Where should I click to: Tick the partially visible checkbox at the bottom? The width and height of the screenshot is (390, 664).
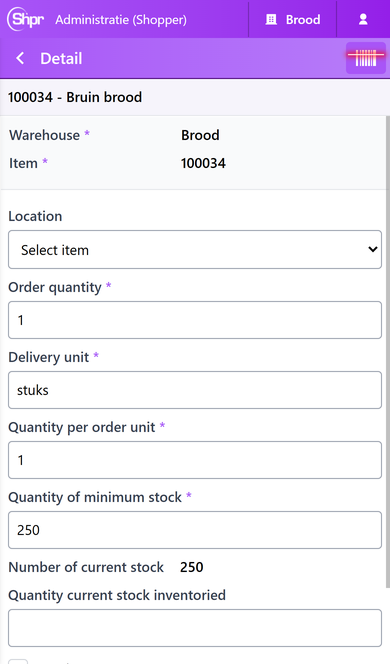click(18, 661)
